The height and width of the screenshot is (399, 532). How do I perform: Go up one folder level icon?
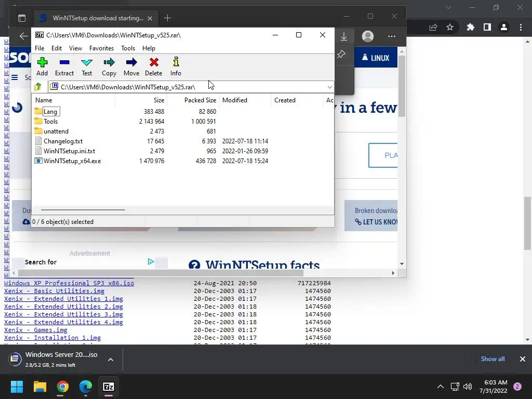pyautogui.click(x=38, y=87)
